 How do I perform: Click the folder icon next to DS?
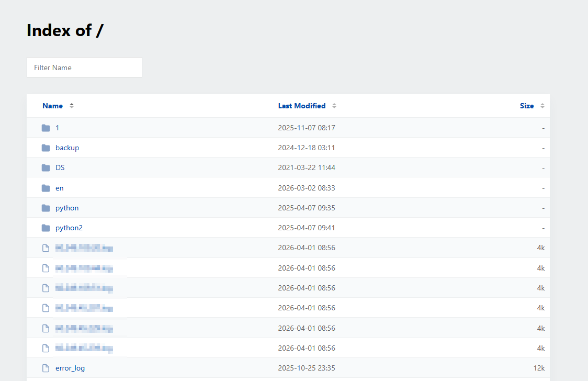point(46,168)
